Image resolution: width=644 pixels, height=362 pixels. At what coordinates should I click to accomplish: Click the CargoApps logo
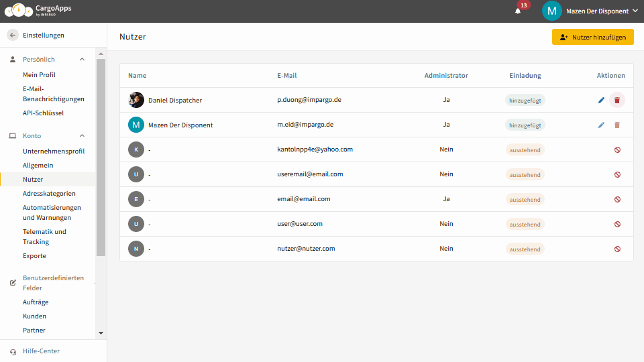click(38, 10)
